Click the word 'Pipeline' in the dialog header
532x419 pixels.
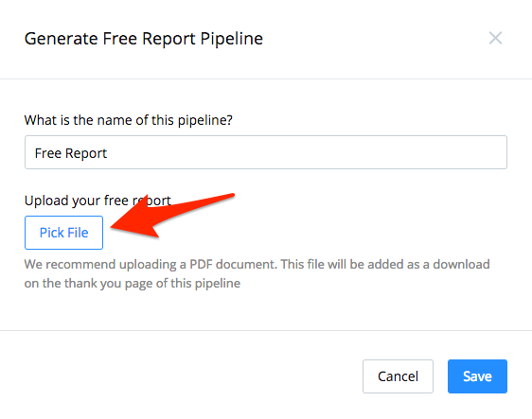pos(231,39)
